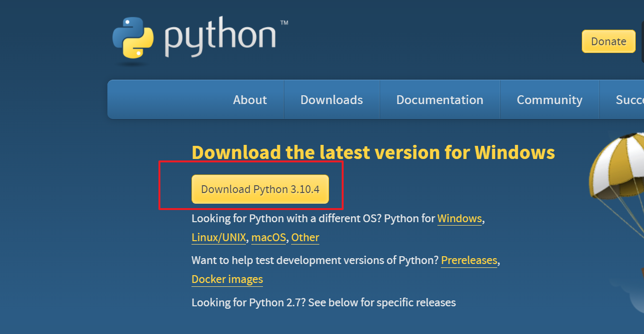Open the Downloads menu
This screenshot has height=334, width=644.
coord(331,100)
